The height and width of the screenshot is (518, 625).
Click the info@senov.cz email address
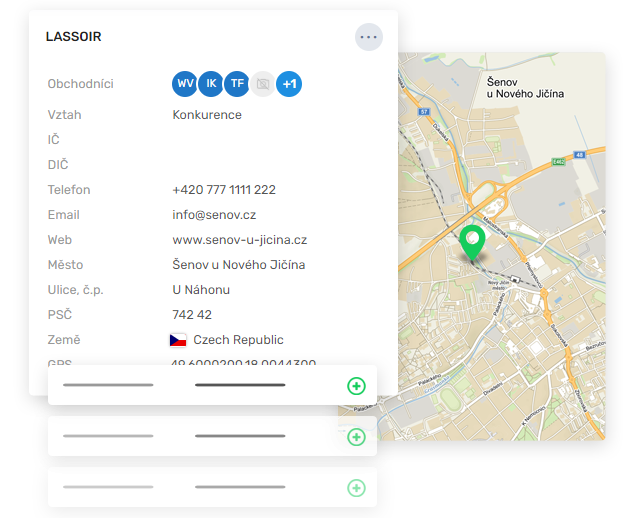tap(214, 215)
